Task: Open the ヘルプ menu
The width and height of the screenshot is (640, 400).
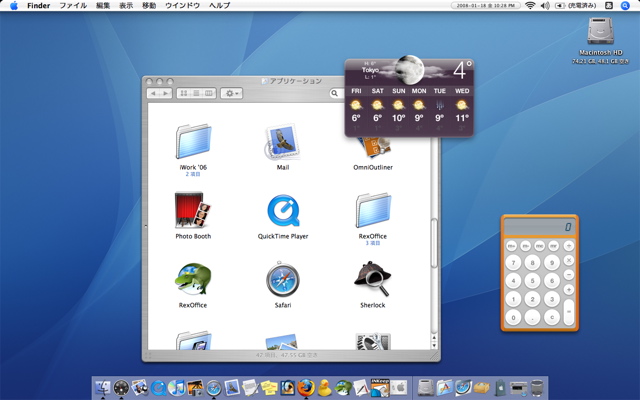Action: [x=220, y=5]
